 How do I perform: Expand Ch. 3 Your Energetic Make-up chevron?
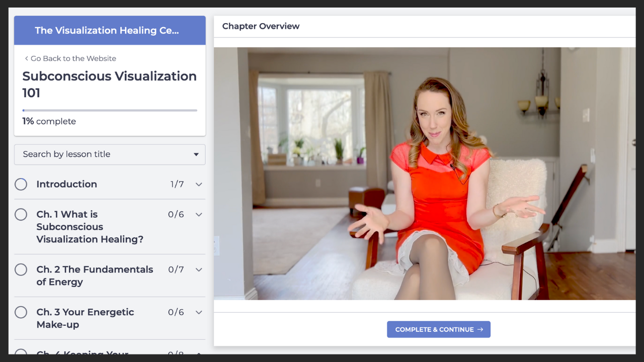199,313
